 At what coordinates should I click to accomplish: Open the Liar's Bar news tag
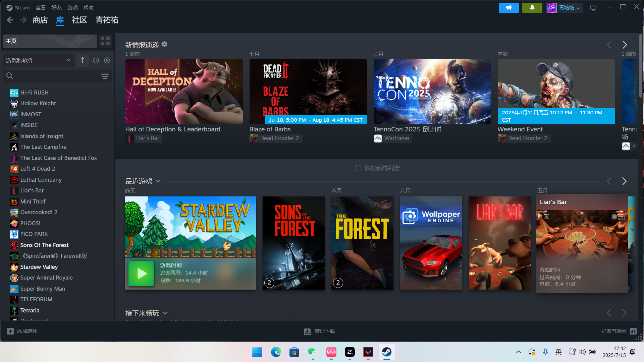(144, 138)
